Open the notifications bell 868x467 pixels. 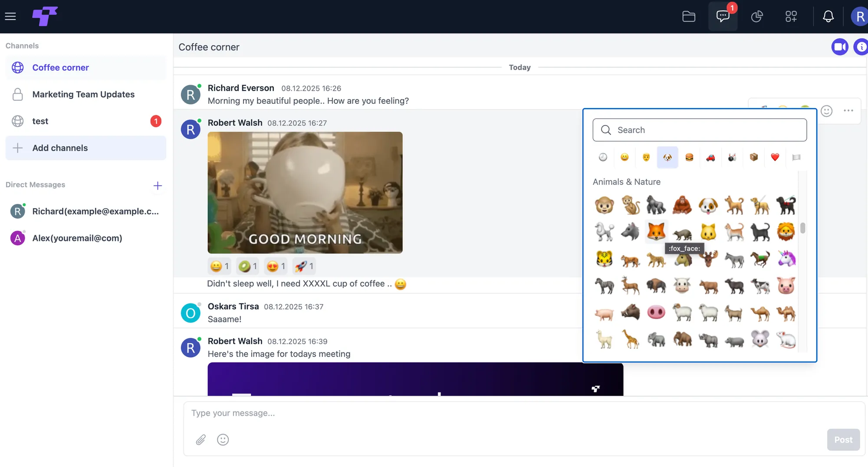pos(828,16)
